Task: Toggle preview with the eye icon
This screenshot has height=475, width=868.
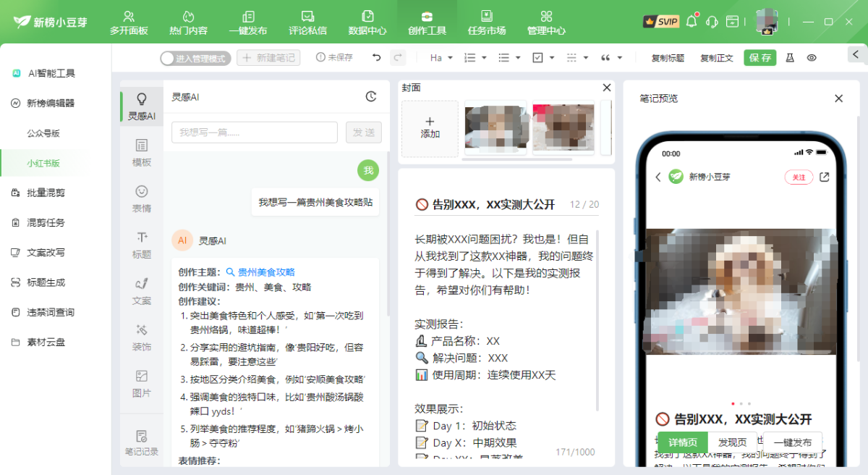Action: (x=812, y=58)
